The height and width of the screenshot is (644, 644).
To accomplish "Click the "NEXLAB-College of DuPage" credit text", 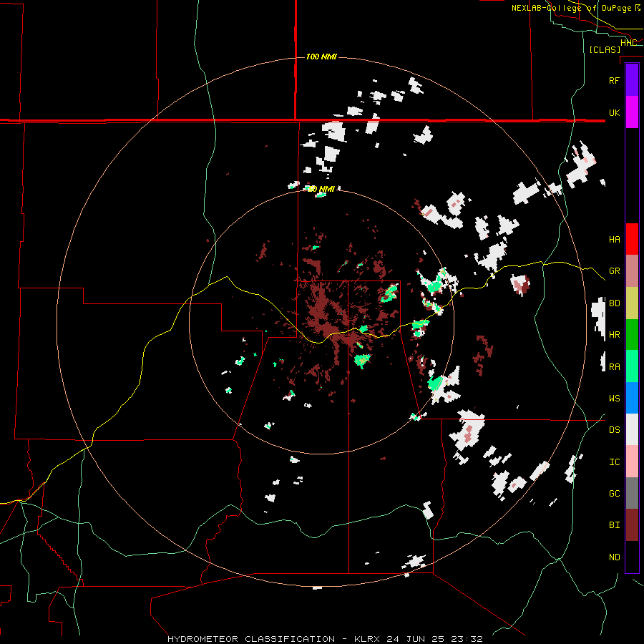I will tap(571, 8).
